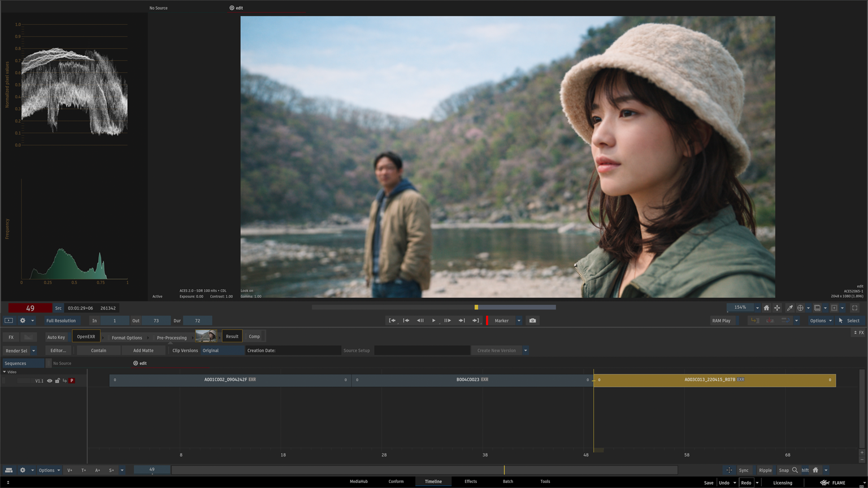Open the viewer zoom 154% dropdown
The width and height of the screenshot is (868, 488).
pyautogui.click(x=757, y=308)
